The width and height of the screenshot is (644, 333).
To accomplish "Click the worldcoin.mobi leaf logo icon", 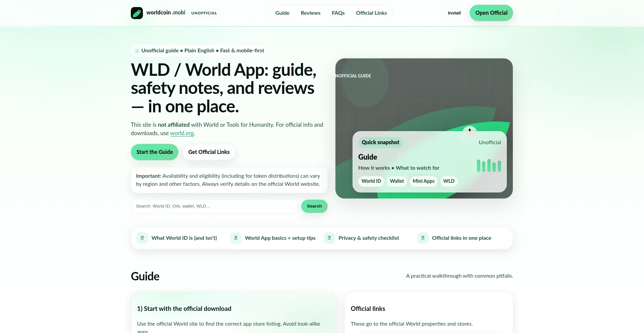I will (x=137, y=13).
